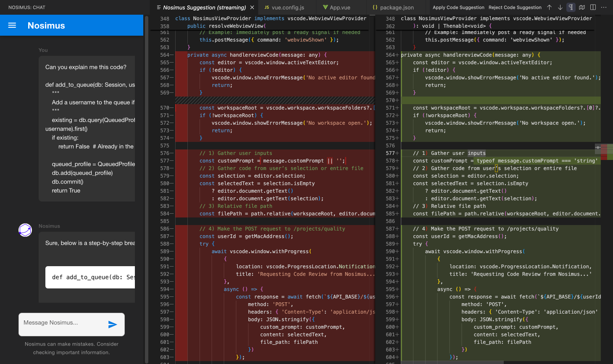Send the message with the paper-plane icon

(113, 324)
